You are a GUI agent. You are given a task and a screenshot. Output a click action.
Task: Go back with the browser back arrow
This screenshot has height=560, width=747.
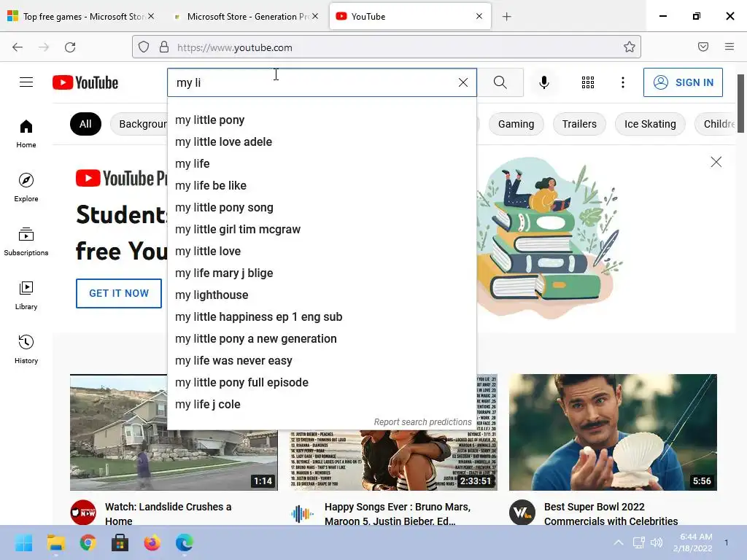pyautogui.click(x=18, y=47)
